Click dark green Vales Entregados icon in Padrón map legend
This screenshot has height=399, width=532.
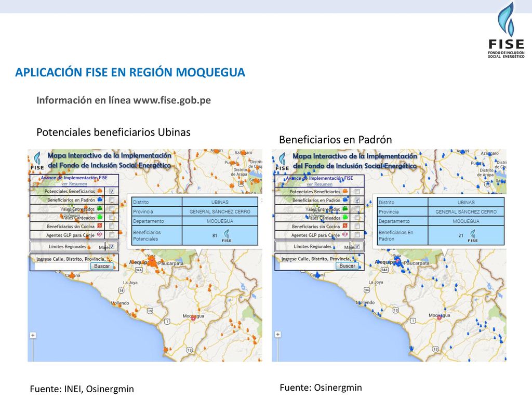[x=345, y=209]
